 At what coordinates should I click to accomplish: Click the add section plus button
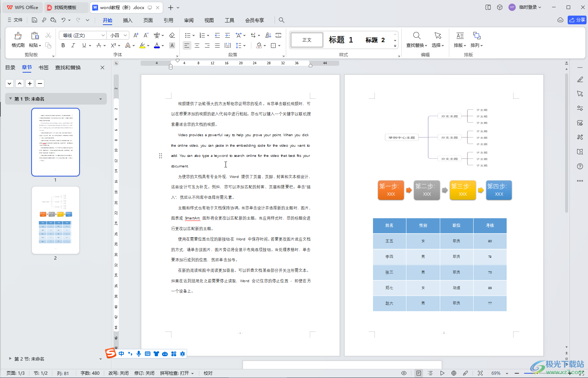tap(30, 84)
